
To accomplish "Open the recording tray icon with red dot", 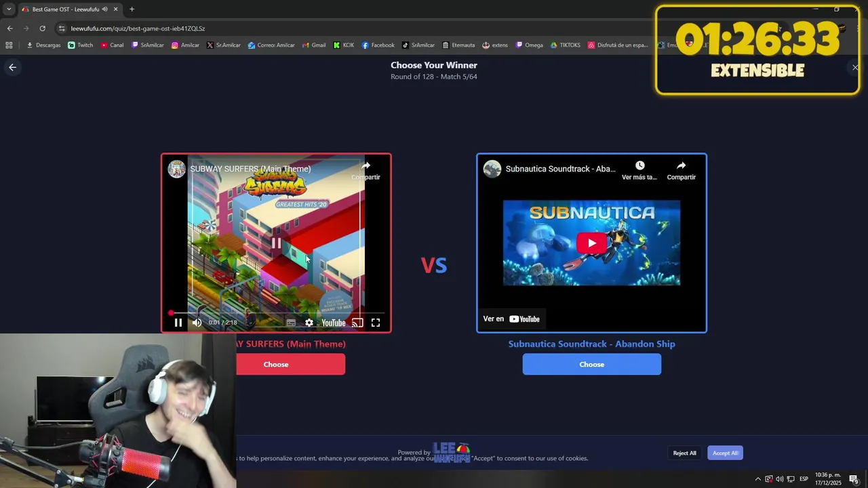I will point(768,479).
